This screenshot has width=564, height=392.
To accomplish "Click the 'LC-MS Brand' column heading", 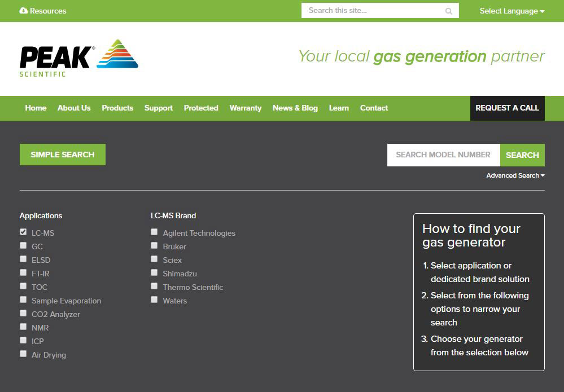I will (x=173, y=215).
